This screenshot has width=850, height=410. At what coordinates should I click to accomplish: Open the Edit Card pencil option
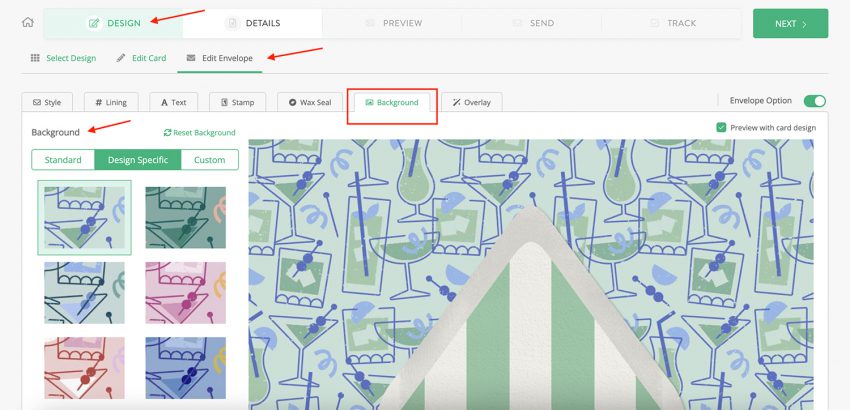pyautogui.click(x=141, y=58)
